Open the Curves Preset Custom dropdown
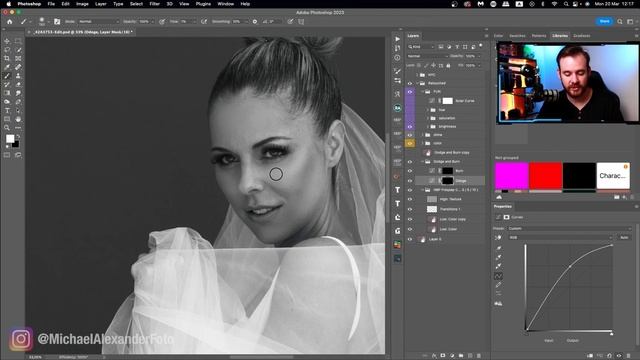The height and width of the screenshot is (360, 640). click(569, 229)
